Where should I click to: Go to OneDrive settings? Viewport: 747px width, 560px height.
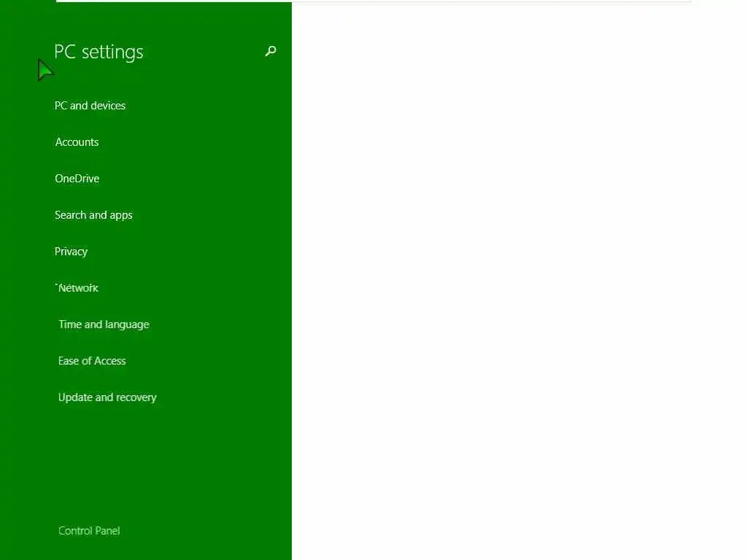[x=77, y=179]
